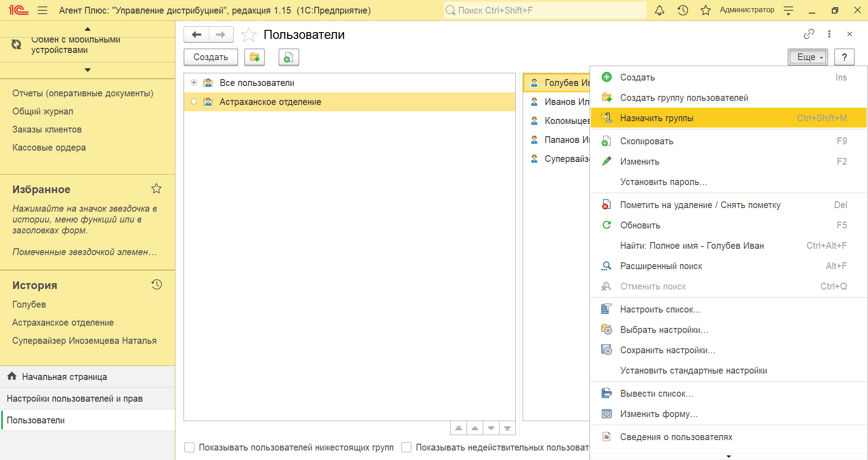The height and width of the screenshot is (460, 868).
Task: Add Пользователи page to favorites via star
Action: [x=249, y=35]
